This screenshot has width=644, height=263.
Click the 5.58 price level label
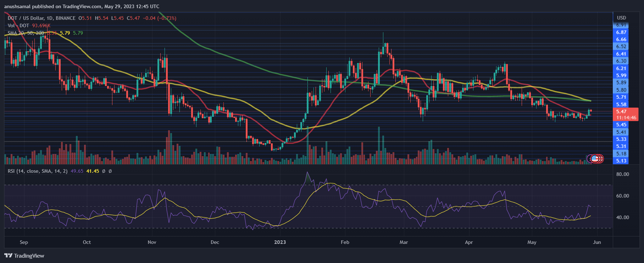[621, 104]
